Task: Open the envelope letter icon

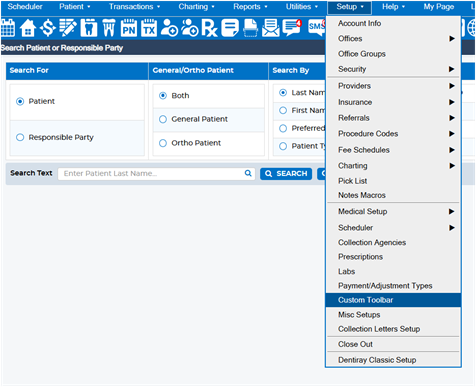Action: pos(271,28)
